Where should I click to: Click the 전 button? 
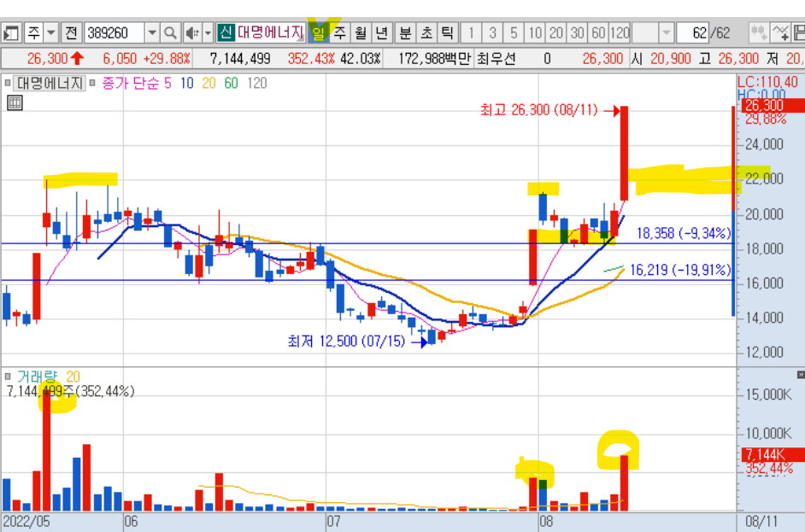(x=72, y=33)
